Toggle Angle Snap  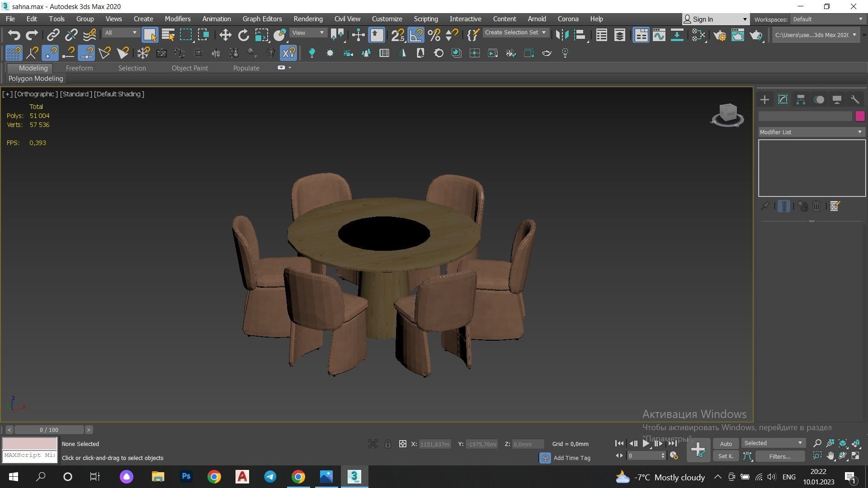(x=416, y=35)
